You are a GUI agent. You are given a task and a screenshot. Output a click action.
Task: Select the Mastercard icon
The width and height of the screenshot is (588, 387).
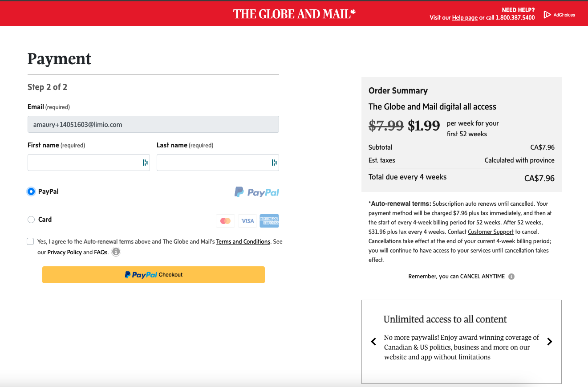pyautogui.click(x=225, y=220)
